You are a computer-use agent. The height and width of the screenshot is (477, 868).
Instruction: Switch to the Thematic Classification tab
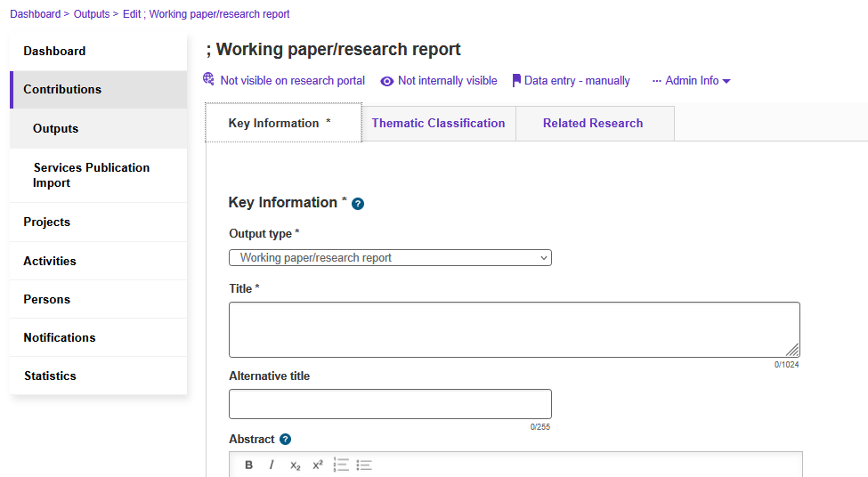pos(438,124)
